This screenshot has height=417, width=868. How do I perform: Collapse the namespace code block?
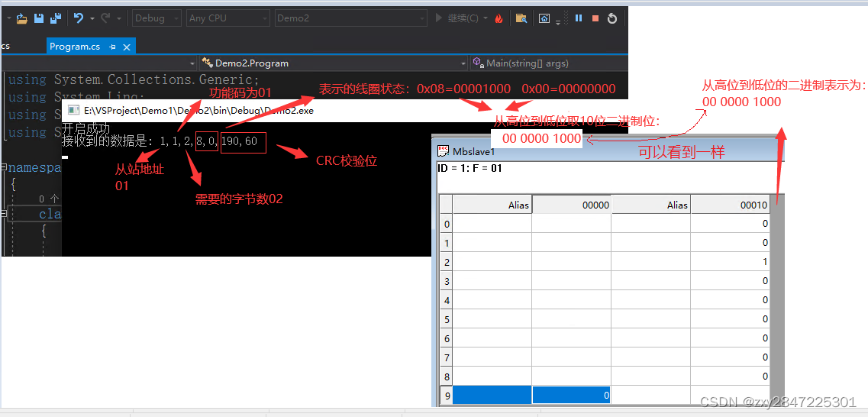coord(4,168)
